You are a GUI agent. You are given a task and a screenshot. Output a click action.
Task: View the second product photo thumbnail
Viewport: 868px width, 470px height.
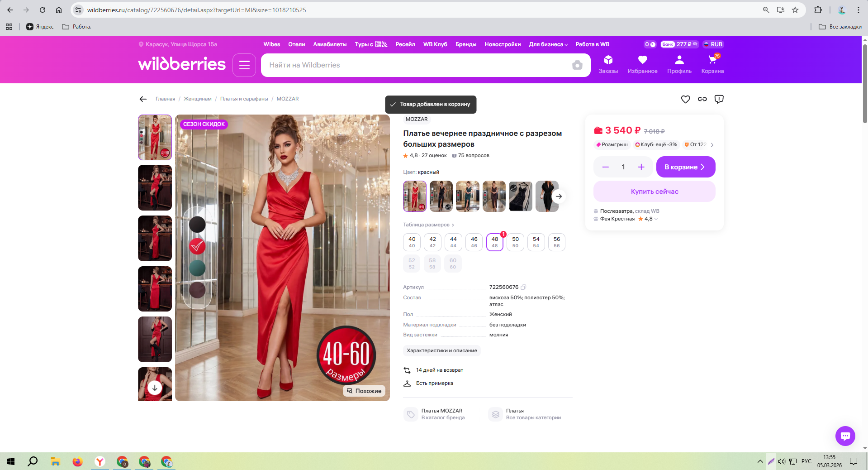pyautogui.click(x=155, y=188)
